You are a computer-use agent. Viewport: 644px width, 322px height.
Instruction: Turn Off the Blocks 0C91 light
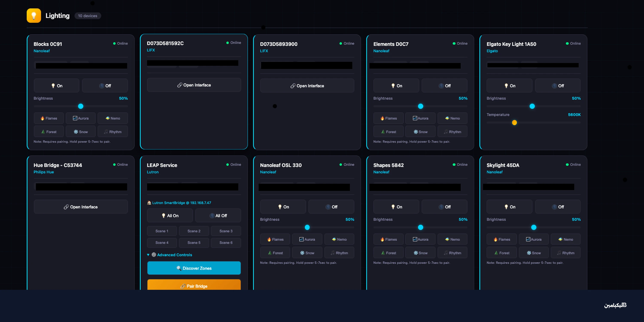click(x=105, y=86)
